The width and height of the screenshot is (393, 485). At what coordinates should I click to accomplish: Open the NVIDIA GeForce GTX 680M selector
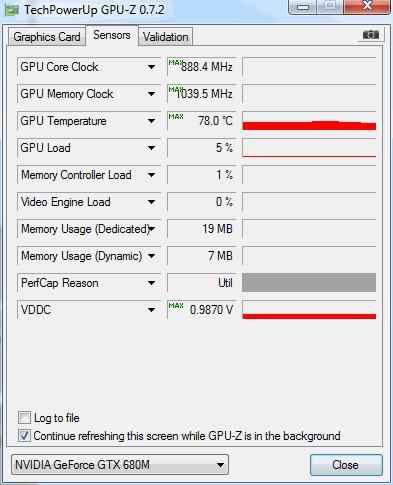[x=120, y=465]
